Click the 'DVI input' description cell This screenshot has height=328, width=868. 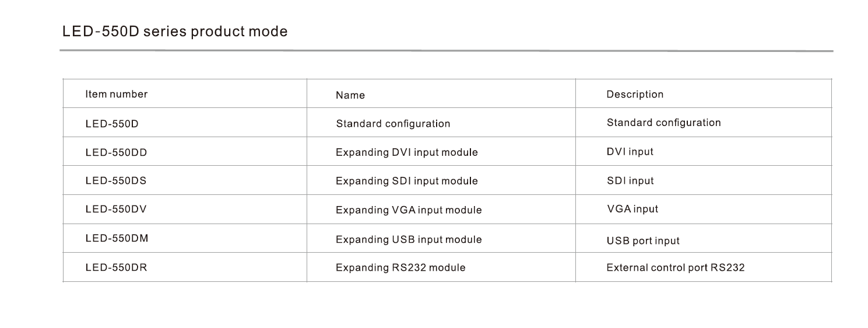coord(630,152)
